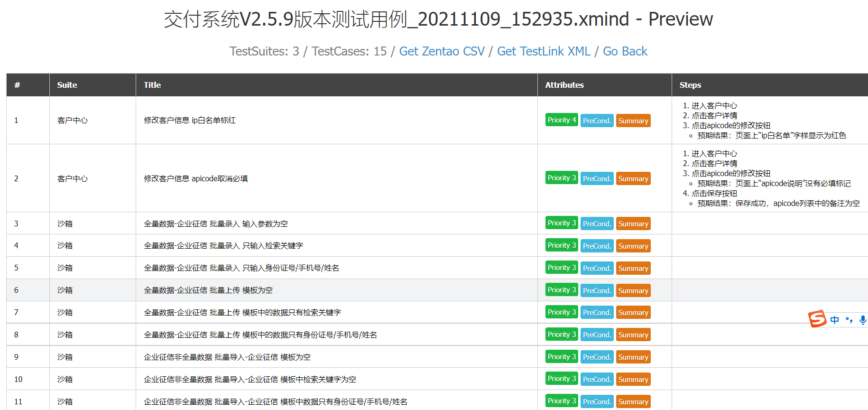The height and width of the screenshot is (410, 868).
Task: Click Priority 3 badge for 输入参数为空 case
Action: [562, 223]
